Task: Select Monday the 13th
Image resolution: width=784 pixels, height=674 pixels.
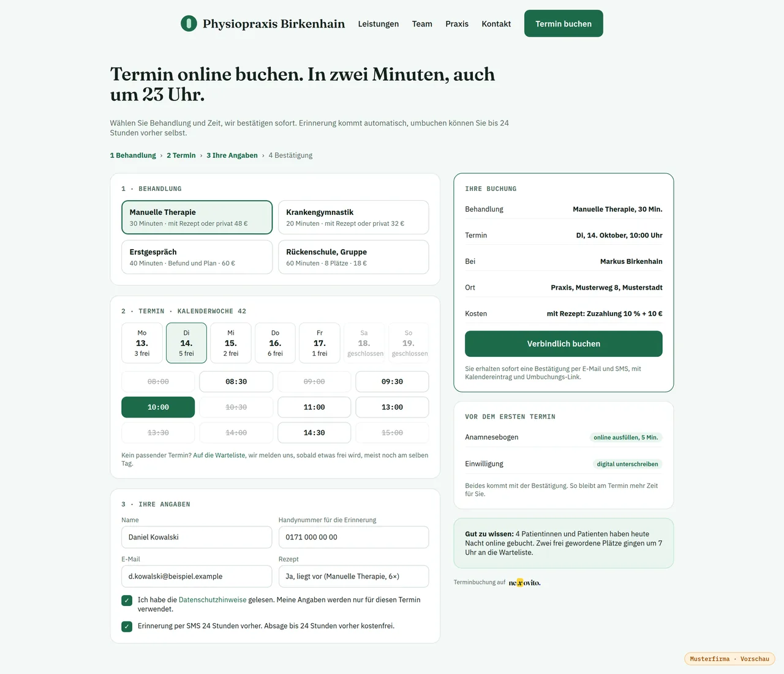Action: [x=142, y=343]
